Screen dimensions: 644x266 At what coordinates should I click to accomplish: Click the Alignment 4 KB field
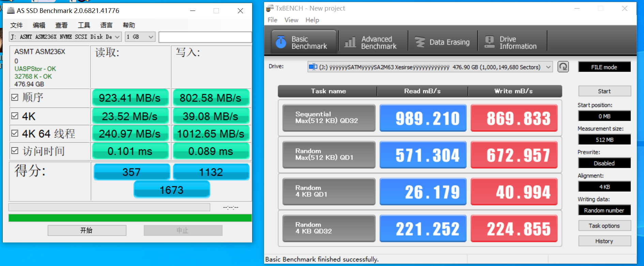[x=604, y=187]
